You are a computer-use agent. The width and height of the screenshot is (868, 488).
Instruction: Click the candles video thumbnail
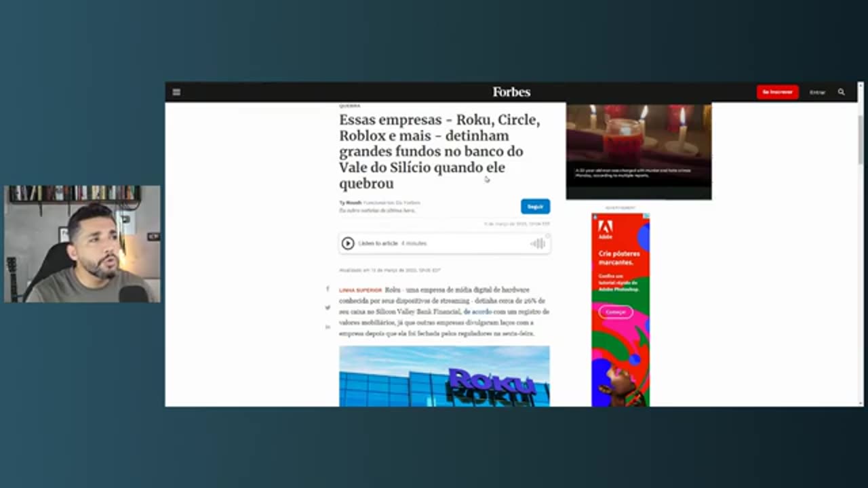(639, 152)
